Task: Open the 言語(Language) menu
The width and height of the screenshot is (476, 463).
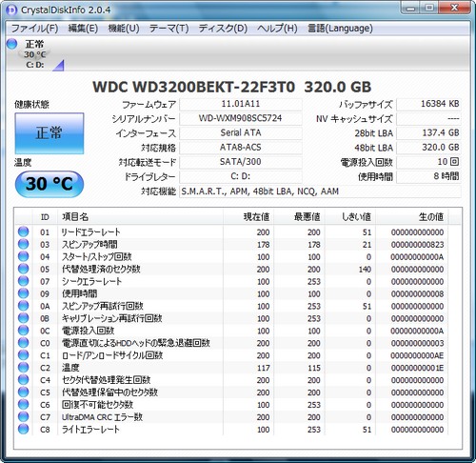Action: click(x=340, y=29)
